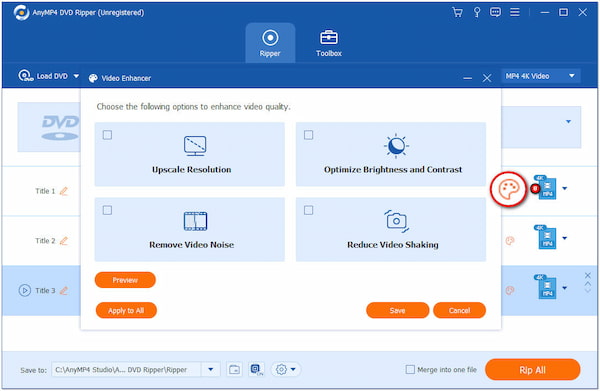Click the DVD disc thumbnail
The image size is (600, 391).
pos(49,127)
